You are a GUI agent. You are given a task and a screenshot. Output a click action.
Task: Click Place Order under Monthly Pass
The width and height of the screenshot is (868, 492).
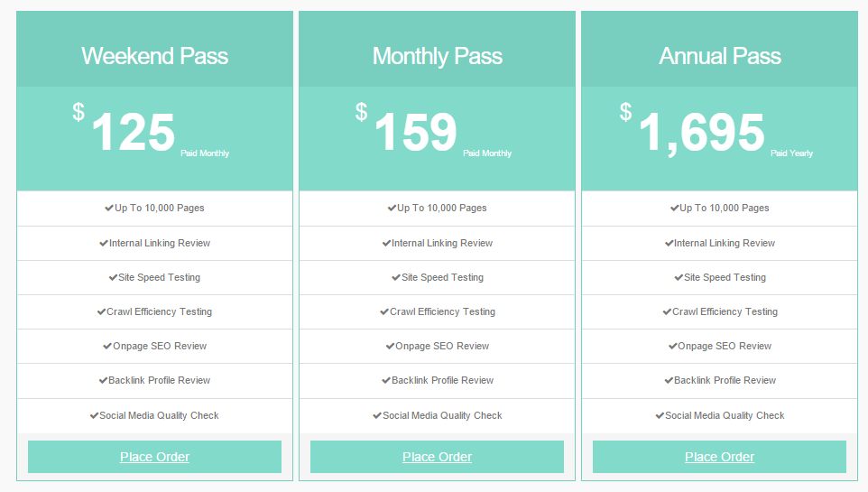click(x=437, y=457)
